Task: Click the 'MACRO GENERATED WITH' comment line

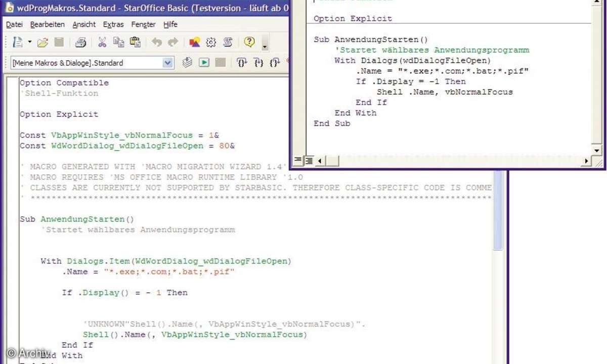Action: [154, 167]
